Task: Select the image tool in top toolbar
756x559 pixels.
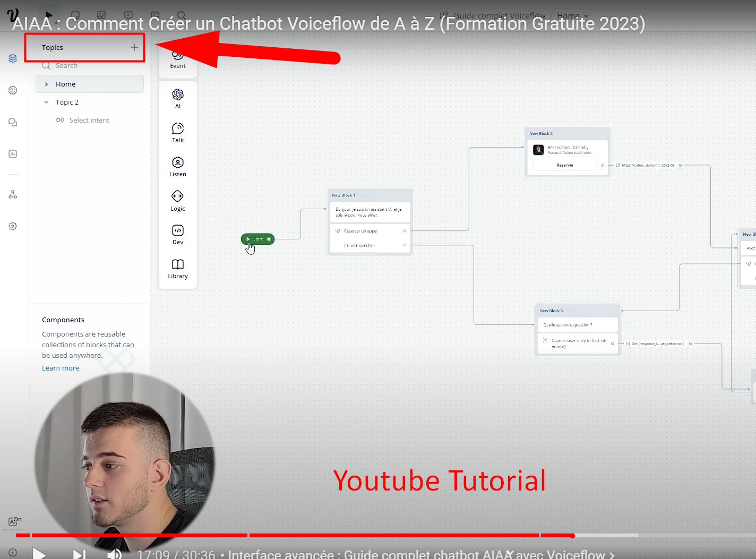Action: click(x=101, y=15)
